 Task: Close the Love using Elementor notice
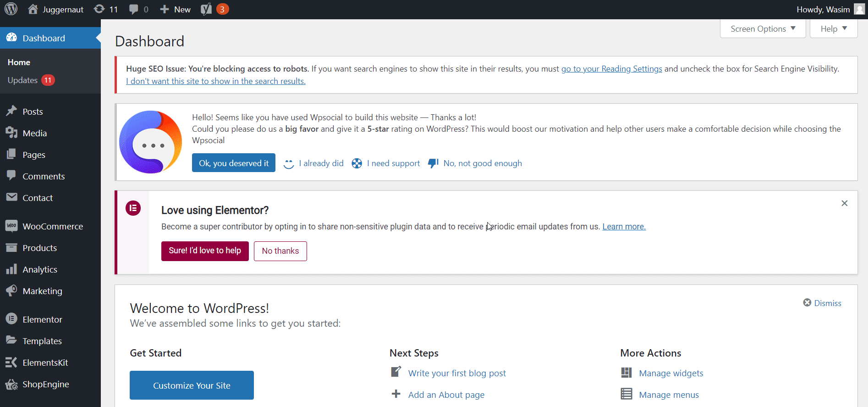tap(845, 203)
